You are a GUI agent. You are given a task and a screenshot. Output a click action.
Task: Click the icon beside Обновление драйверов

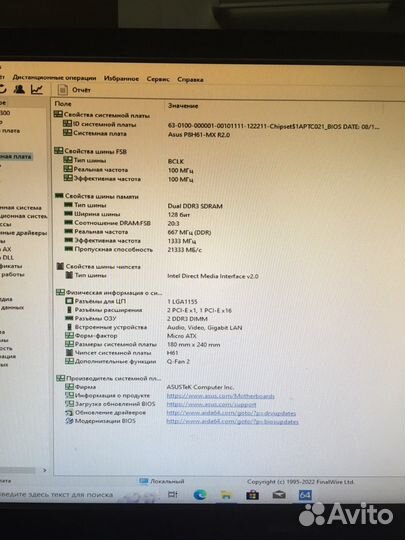pyautogui.click(x=69, y=412)
